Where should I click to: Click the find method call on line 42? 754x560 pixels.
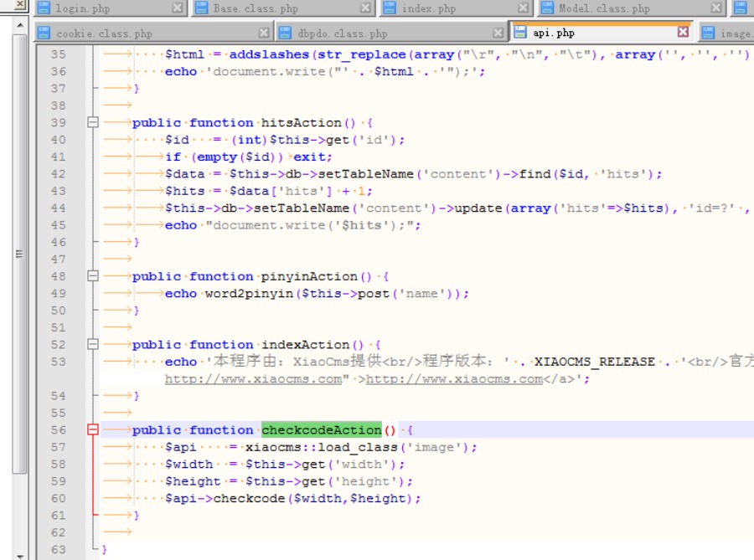(x=535, y=174)
